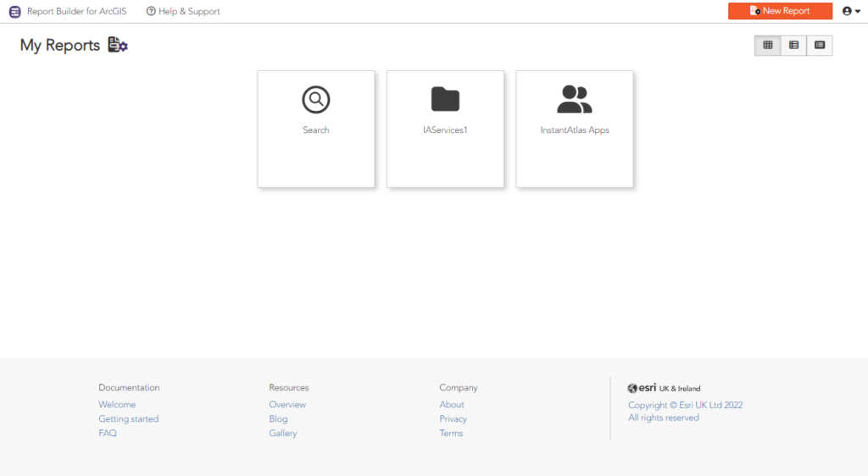The width and height of the screenshot is (868, 476).
Task: Click the Resources footer heading
Action: tap(289, 388)
